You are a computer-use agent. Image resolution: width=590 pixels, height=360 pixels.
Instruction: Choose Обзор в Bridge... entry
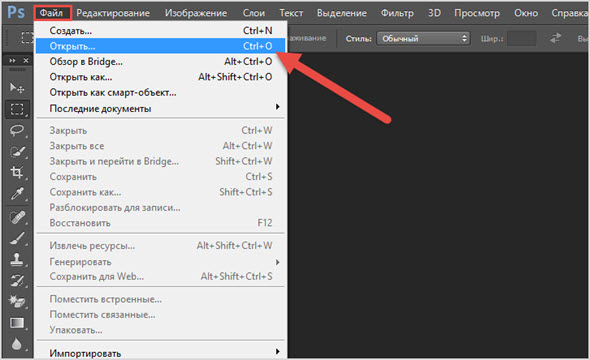coord(160,61)
